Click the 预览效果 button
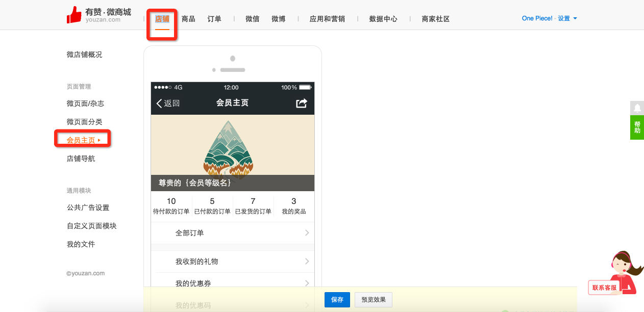 [x=374, y=300]
